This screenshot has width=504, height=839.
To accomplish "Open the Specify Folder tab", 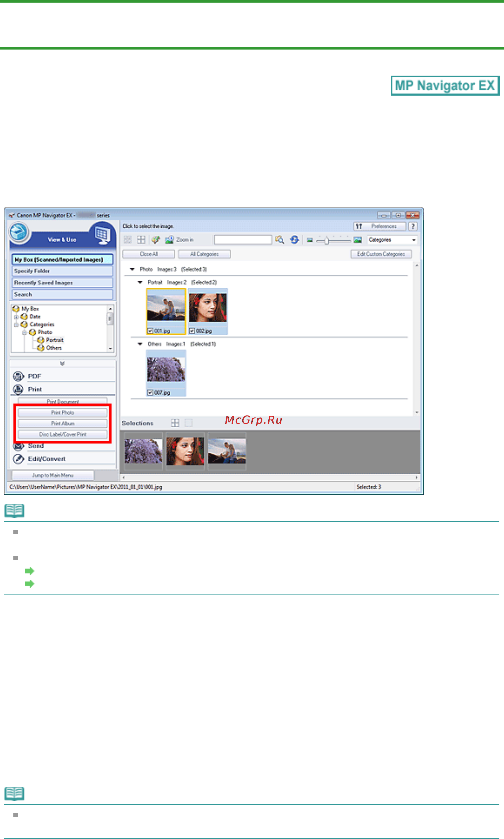I will [63, 271].
